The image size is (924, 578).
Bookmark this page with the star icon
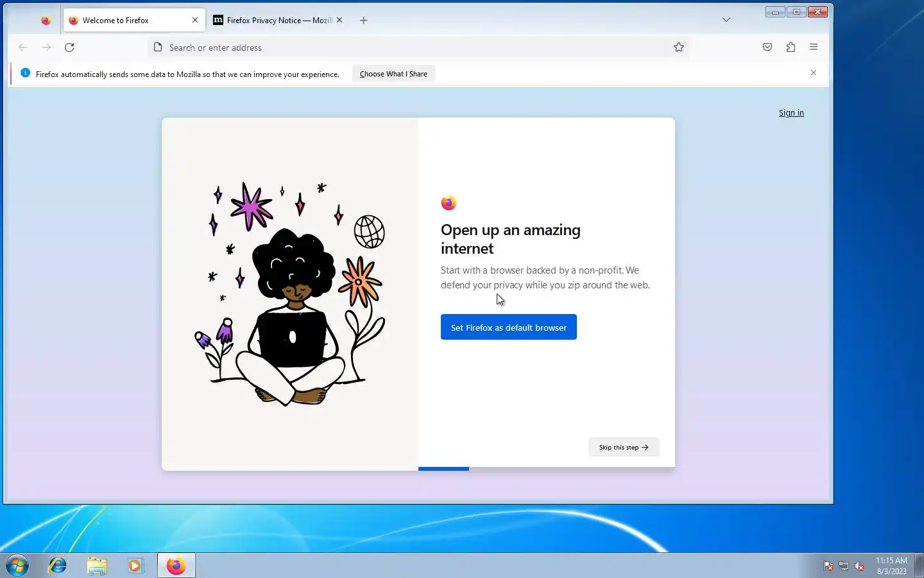pos(679,47)
